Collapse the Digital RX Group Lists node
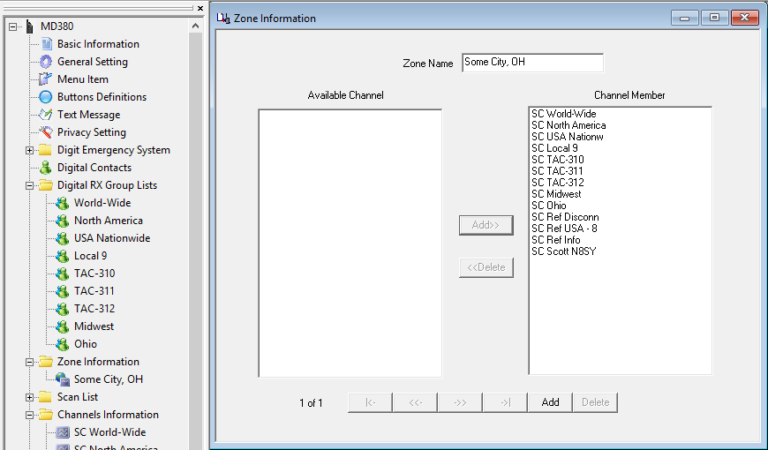This screenshot has width=768, height=450. click(x=29, y=186)
